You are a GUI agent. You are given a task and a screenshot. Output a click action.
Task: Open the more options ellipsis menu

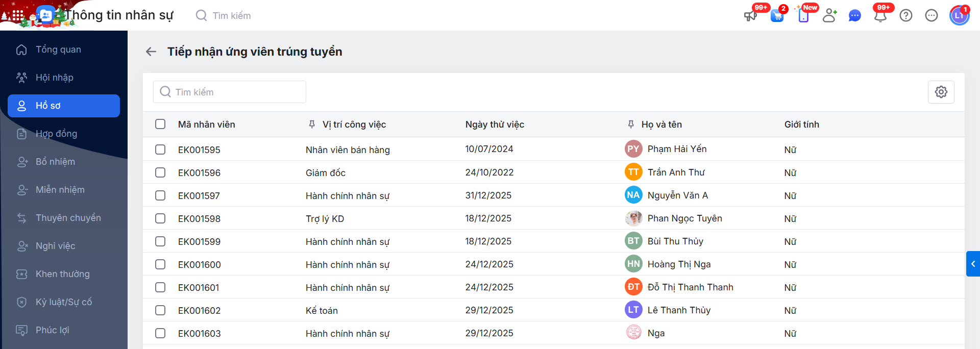point(932,16)
